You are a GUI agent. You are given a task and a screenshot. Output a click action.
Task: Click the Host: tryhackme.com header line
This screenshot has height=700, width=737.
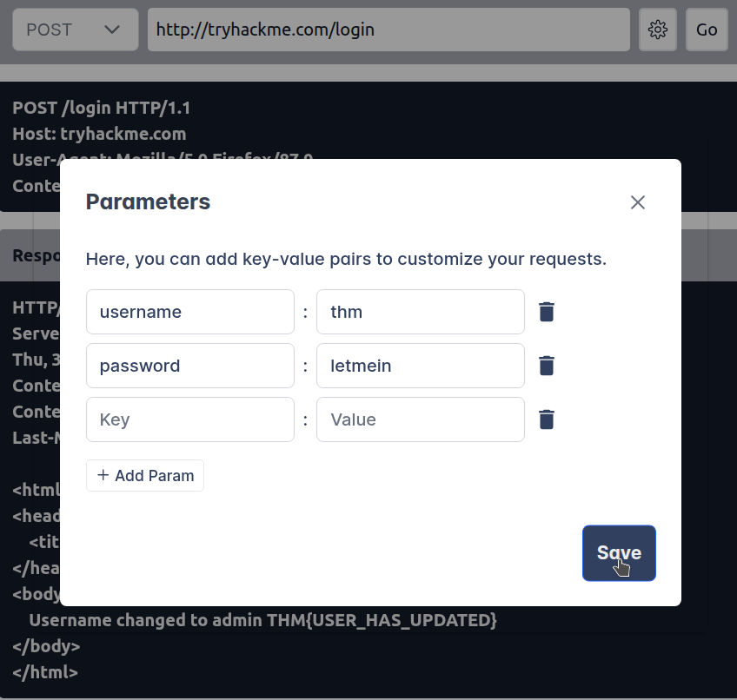[99, 135]
